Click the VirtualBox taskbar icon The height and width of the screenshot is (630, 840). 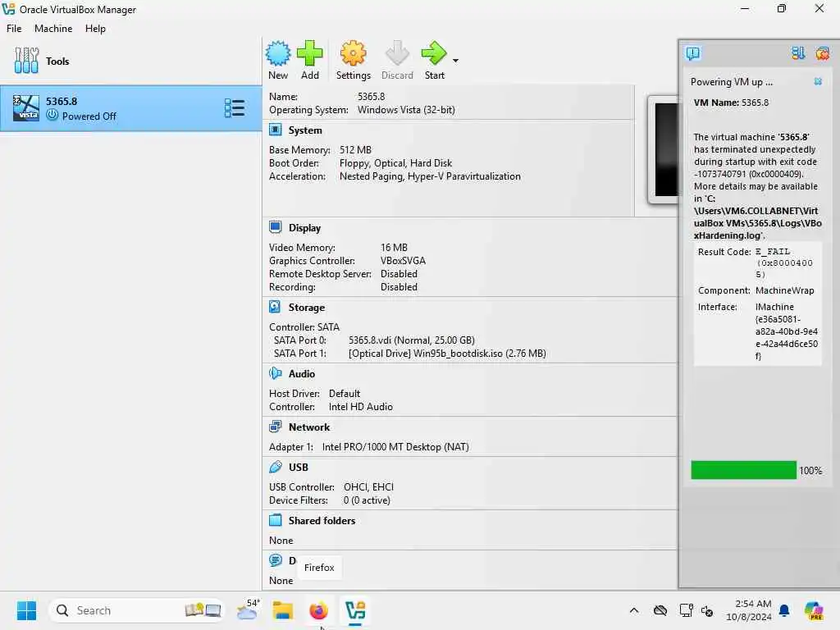[x=354, y=610]
